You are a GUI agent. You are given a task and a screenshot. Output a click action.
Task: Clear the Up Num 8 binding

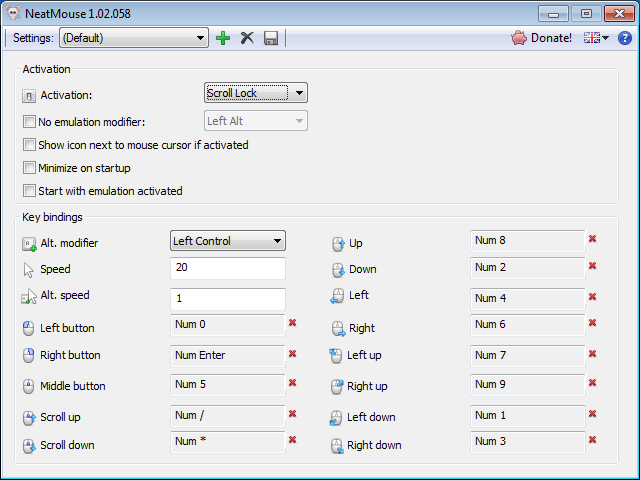tap(592, 239)
